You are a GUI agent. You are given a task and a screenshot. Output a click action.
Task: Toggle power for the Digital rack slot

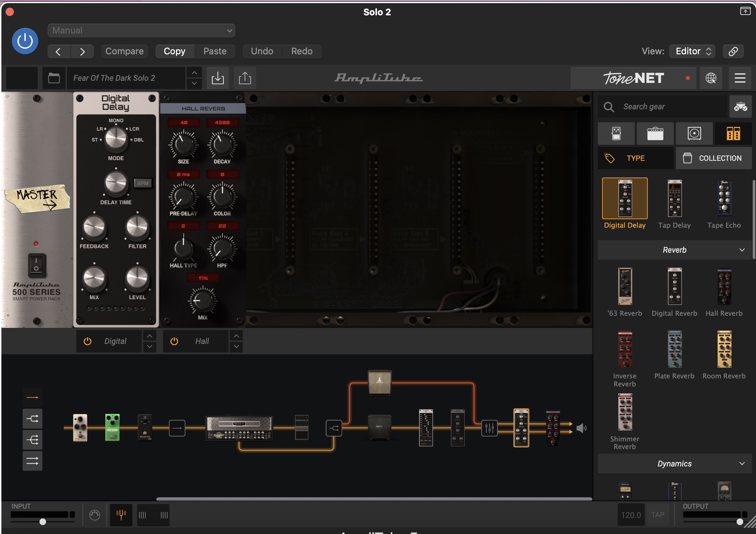[x=87, y=341]
